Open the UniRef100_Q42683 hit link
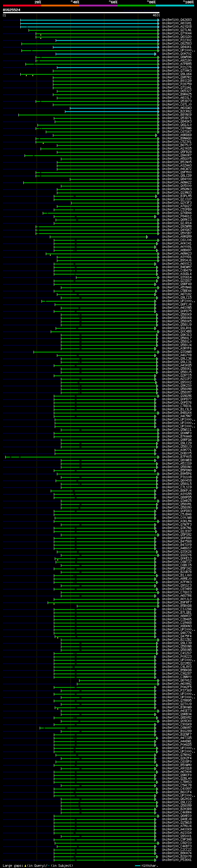The width and height of the screenshot is (197, 868). click(177, 20)
